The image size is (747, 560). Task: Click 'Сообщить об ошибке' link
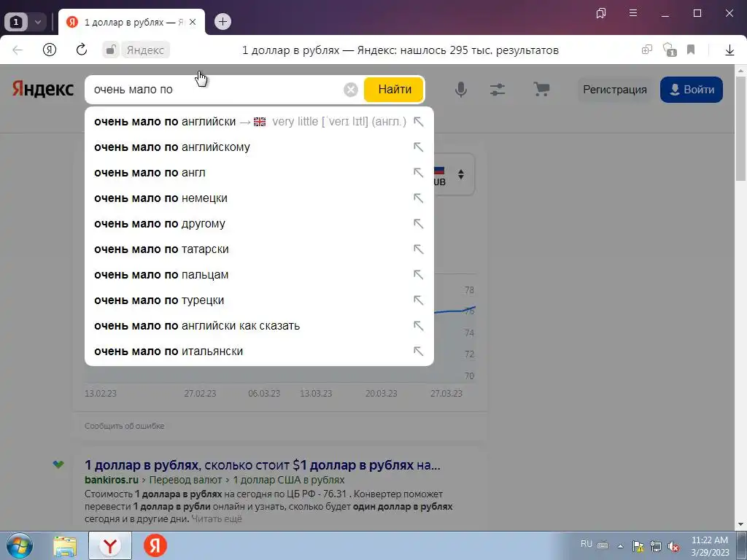(124, 426)
